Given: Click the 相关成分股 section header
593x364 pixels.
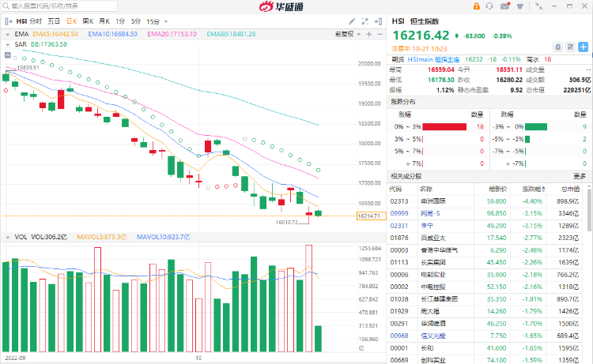Looking at the screenshot, I should coord(406,176).
